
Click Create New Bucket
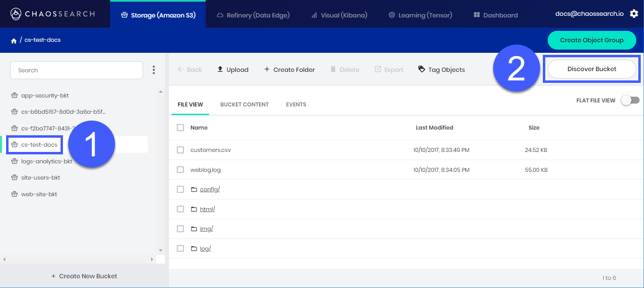point(84,276)
